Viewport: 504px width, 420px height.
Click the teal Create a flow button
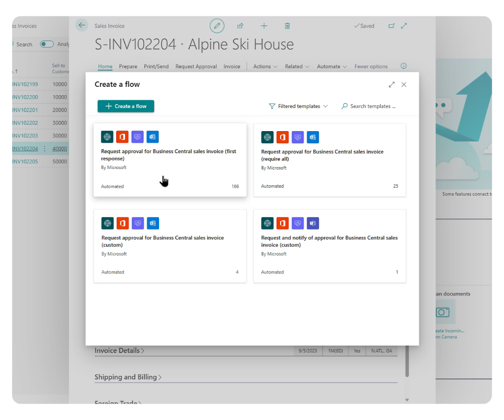(x=126, y=106)
